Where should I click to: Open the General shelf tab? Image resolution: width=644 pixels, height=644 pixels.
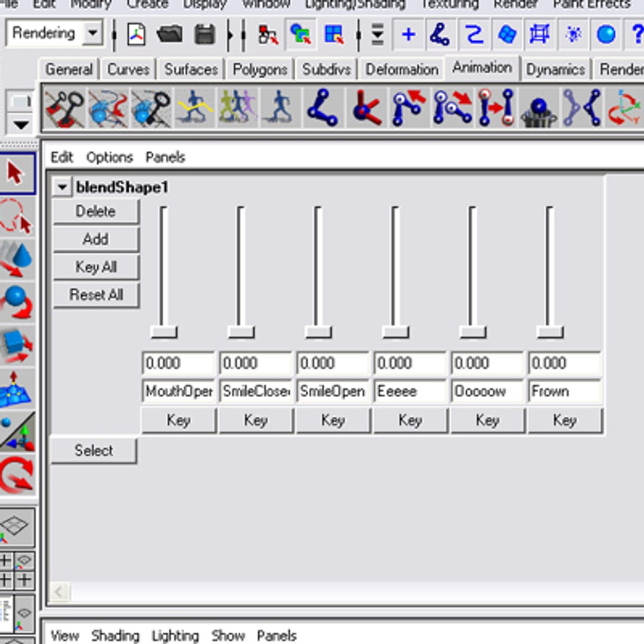click(x=69, y=69)
